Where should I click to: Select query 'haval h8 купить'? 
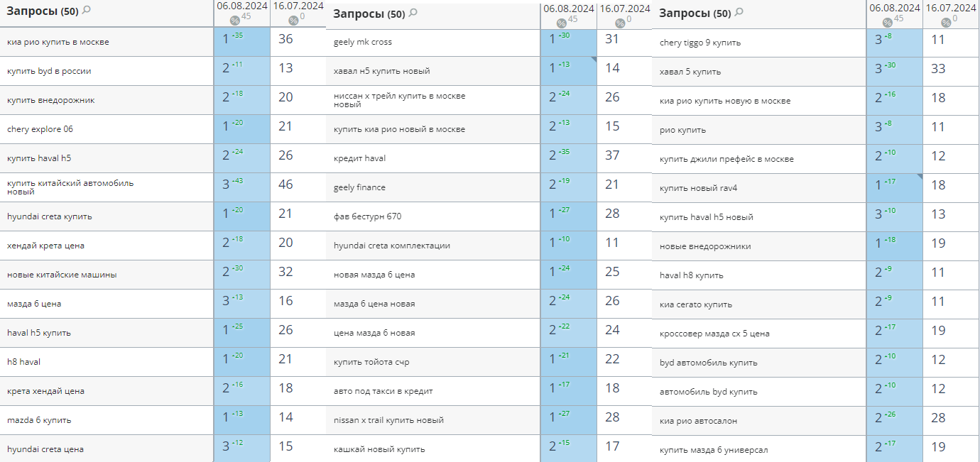pos(692,275)
